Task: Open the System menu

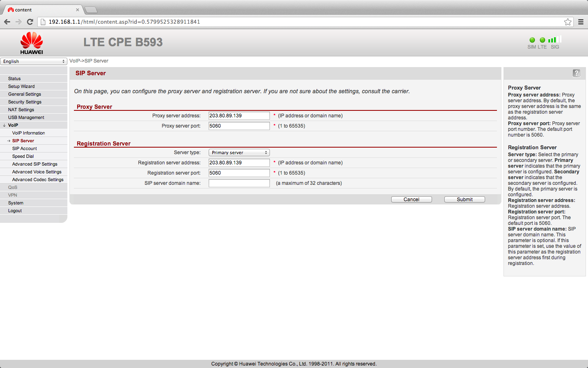Action: 16,203
